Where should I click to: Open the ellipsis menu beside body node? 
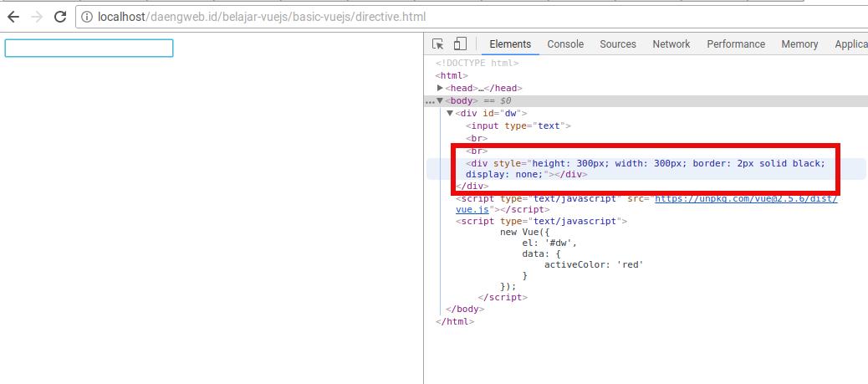pos(430,101)
